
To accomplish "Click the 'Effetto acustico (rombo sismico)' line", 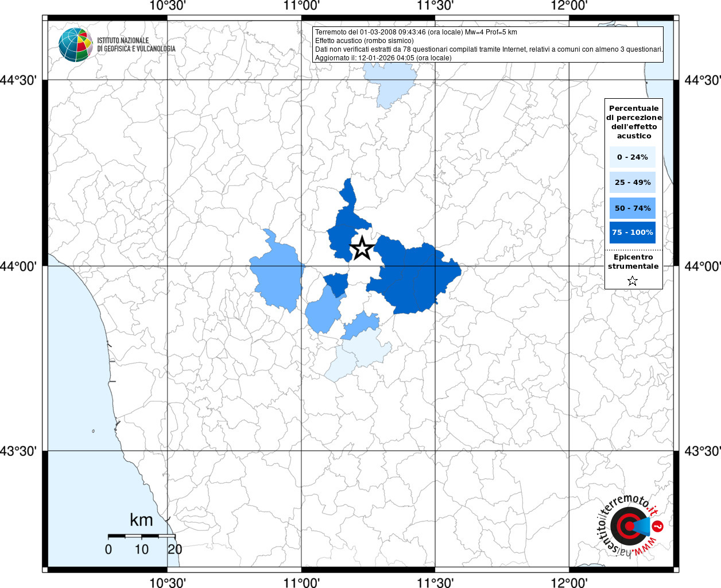I will click(x=364, y=41).
